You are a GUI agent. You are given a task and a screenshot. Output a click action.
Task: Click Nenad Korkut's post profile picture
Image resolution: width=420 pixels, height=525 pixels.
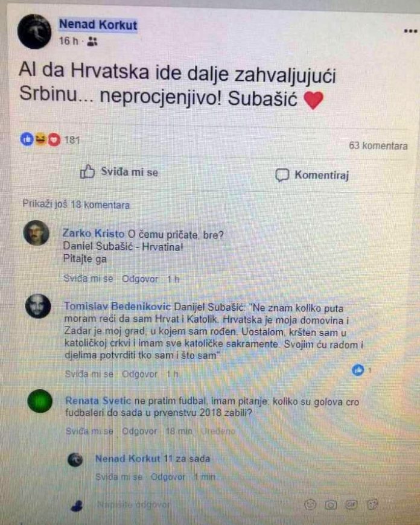[34, 31]
